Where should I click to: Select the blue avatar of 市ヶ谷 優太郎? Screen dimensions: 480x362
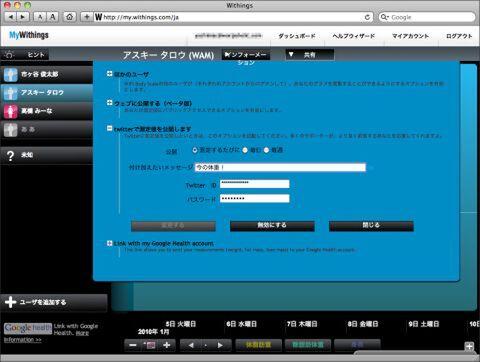coord(11,75)
